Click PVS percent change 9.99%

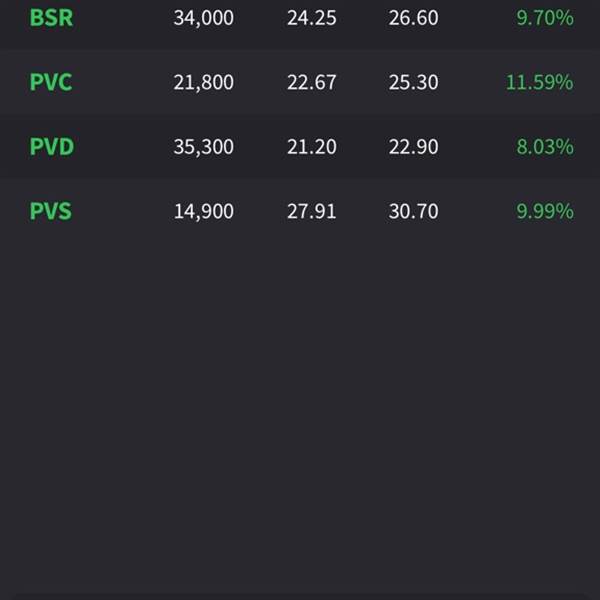545,211
